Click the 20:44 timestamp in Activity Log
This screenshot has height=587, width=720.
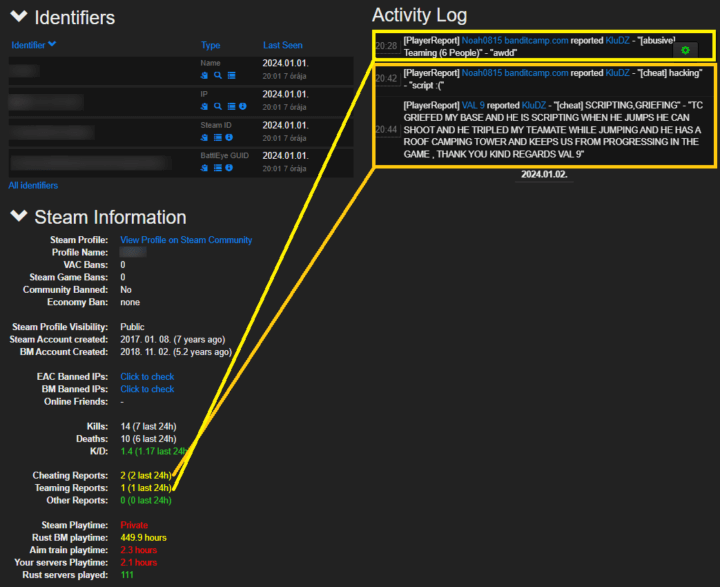386,130
